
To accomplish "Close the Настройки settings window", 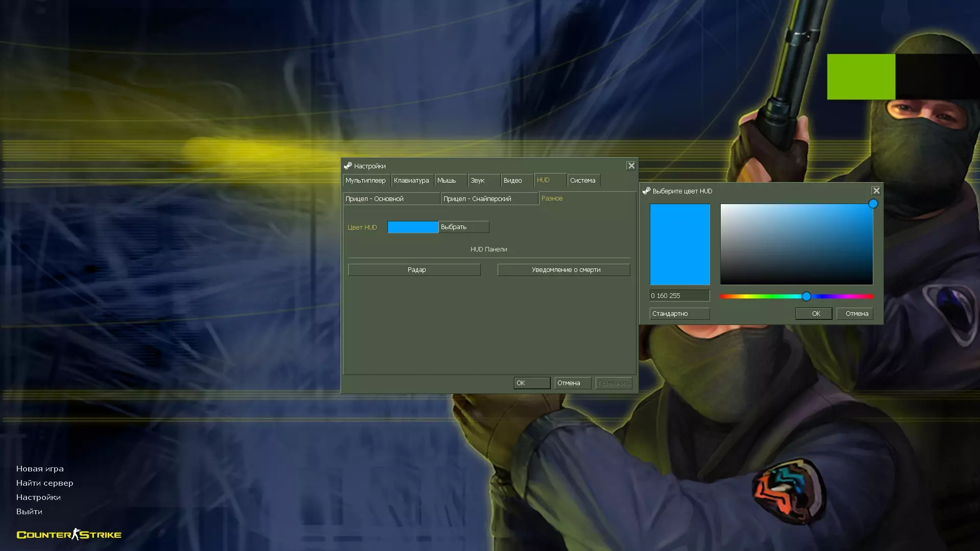I will [x=631, y=166].
